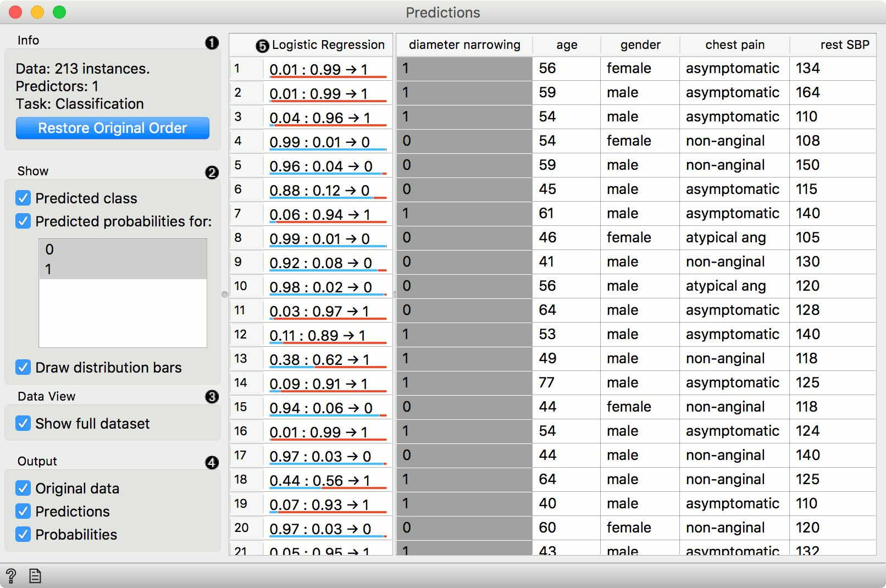Sort by Logistic Regression column header
The width and height of the screenshot is (886, 588).
(328, 45)
